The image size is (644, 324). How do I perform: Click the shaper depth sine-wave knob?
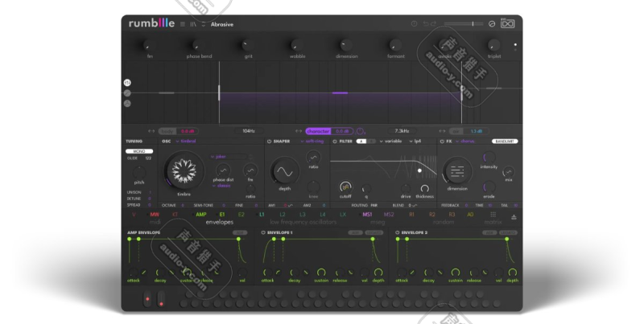tap(285, 172)
